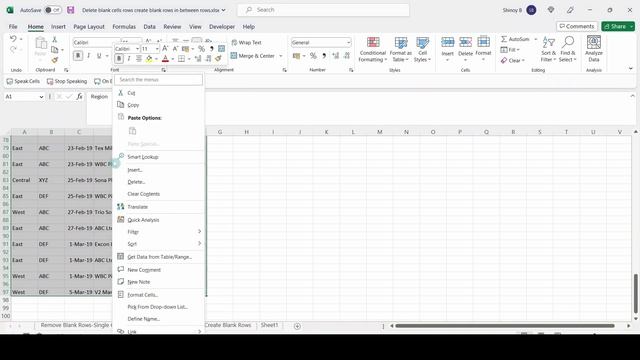This screenshot has width=640, height=360.
Task: Open Merge & Center dropdown arrow
Action: (x=281, y=56)
